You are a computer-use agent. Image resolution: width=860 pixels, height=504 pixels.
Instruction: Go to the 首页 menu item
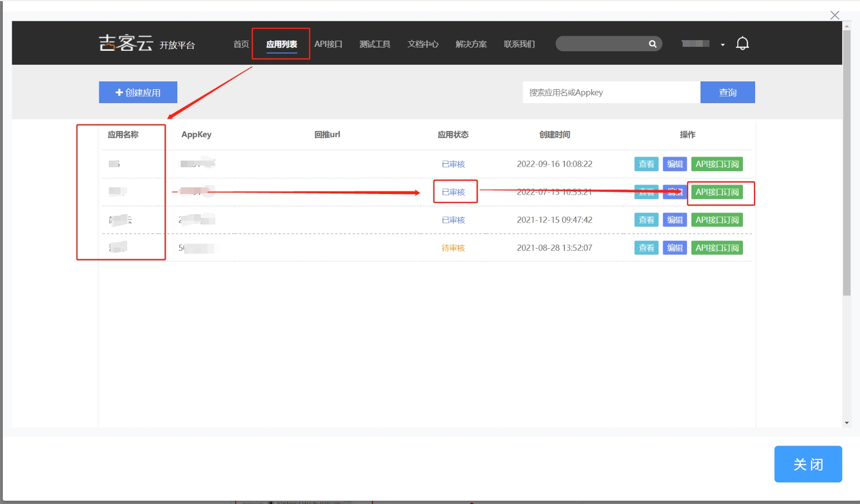241,44
